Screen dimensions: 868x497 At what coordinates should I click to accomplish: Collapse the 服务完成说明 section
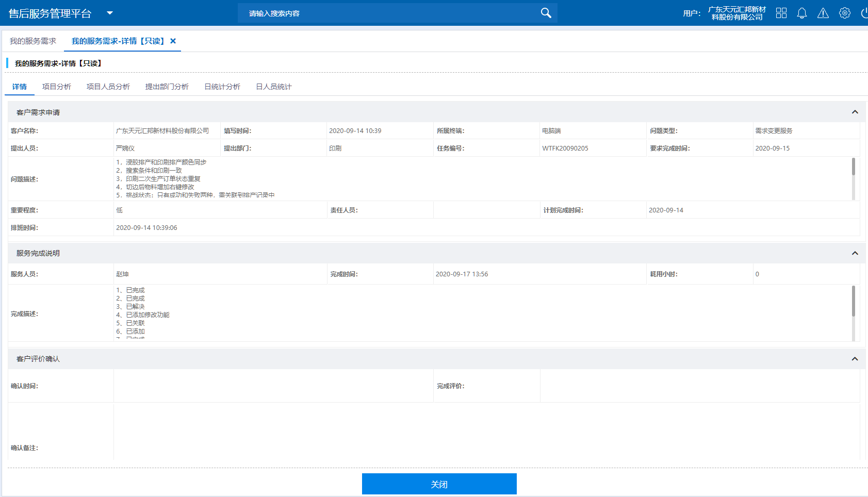click(855, 253)
